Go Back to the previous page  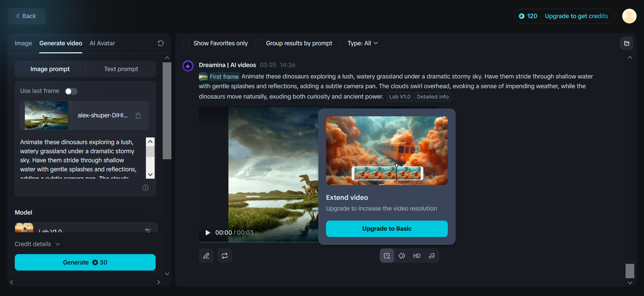(x=26, y=16)
